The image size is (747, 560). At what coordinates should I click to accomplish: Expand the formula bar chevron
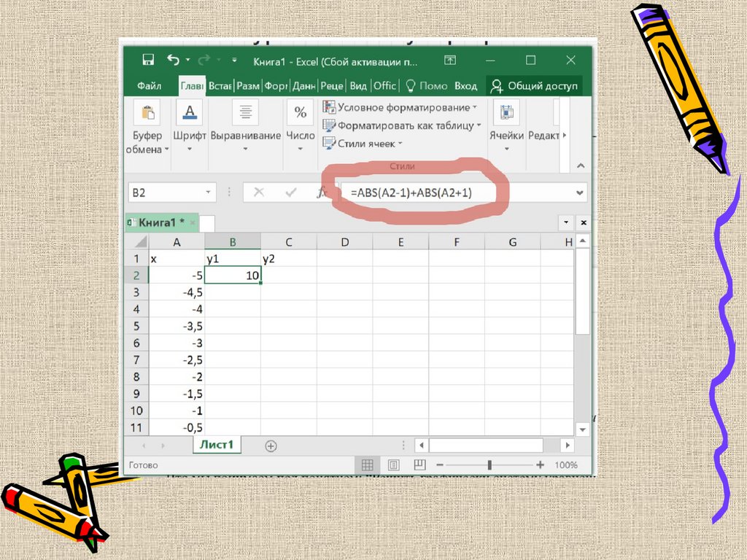point(579,192)
